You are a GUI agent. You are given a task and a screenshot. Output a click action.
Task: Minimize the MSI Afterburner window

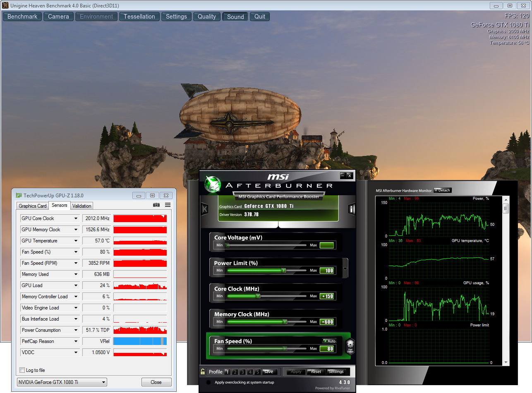pos(343,175)
